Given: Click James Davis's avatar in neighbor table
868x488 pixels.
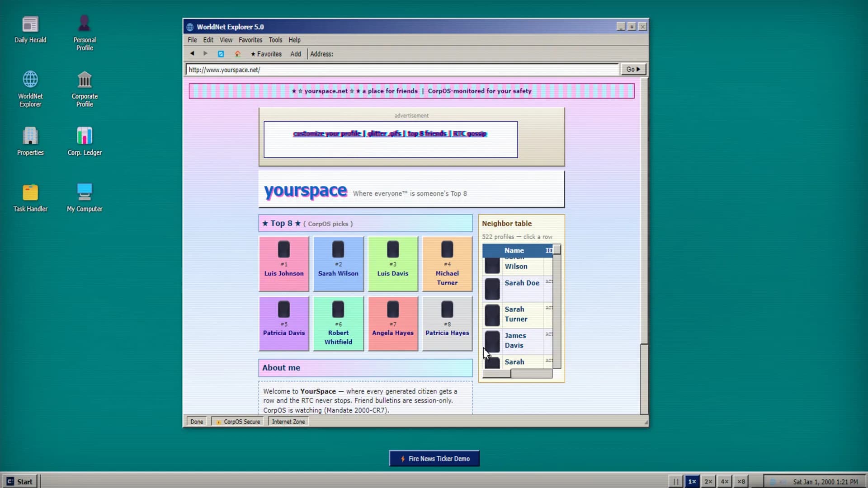Looking at the screenshot, I should (x=492, y=342).
